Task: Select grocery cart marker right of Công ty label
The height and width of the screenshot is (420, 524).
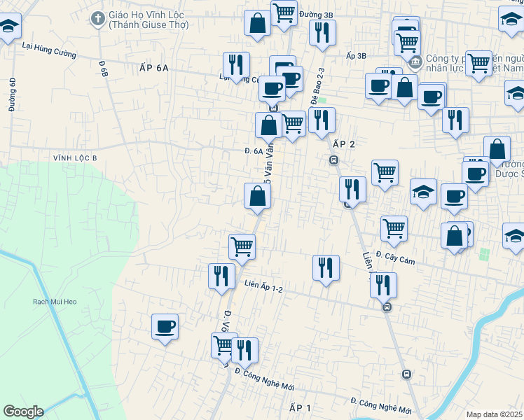Action: click(x=479, y=65)
